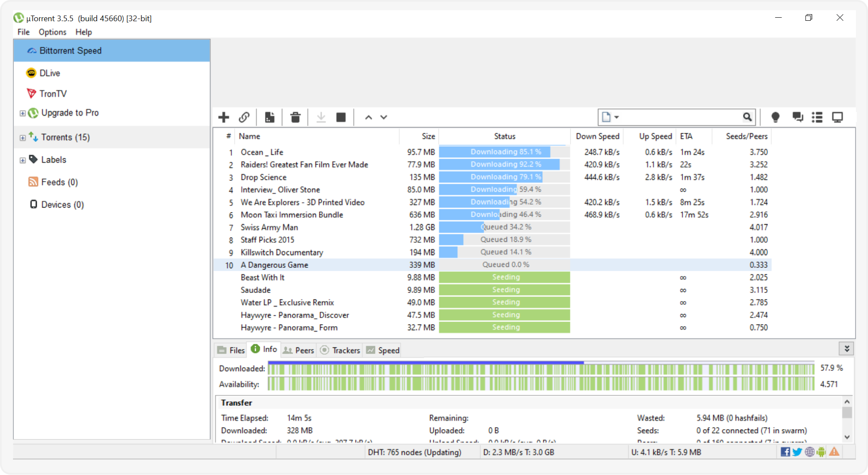Switch to the Peers tab
This screenshot has width=868, height=475.
coord(298,350)
